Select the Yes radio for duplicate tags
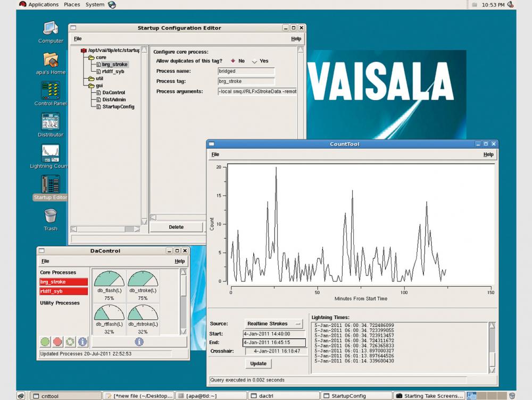 tap(255, 61)
